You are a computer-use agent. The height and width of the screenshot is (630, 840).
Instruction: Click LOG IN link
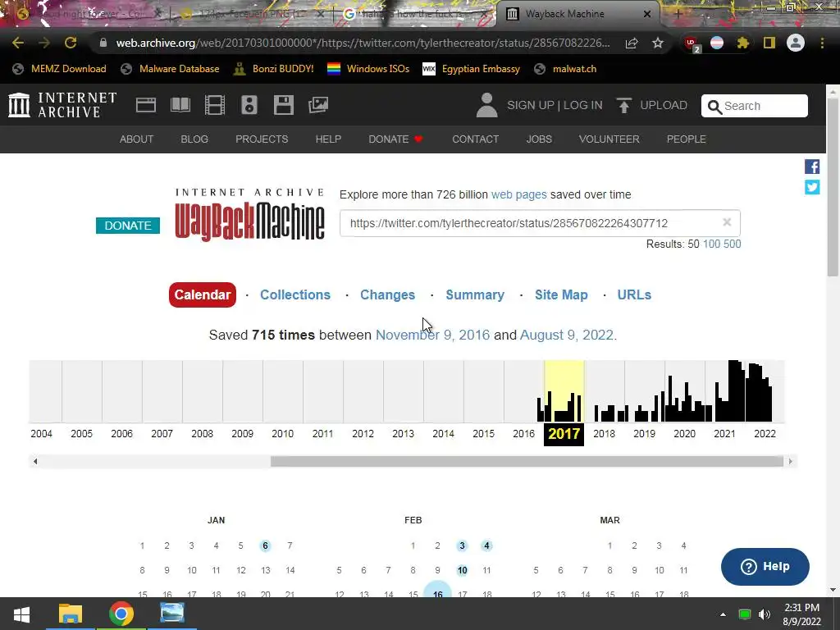coord(582,105)
